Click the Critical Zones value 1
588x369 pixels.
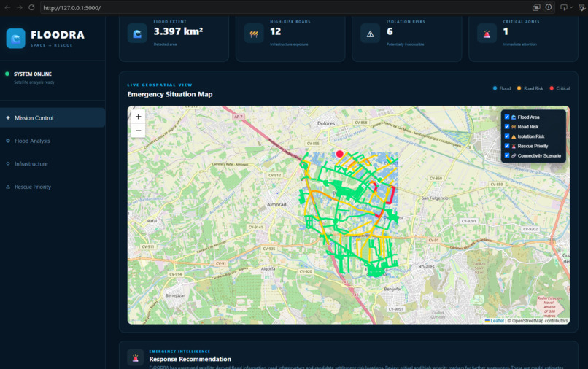point(506,31)
